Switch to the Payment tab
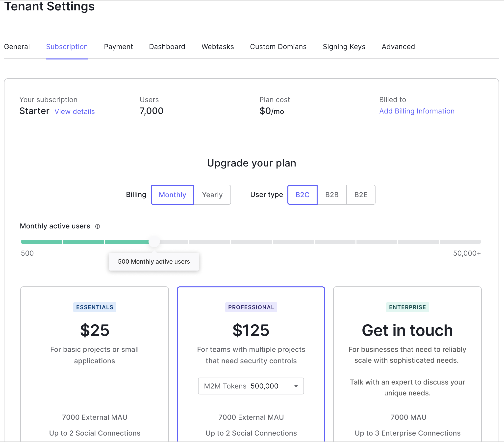 [x=118, y=47]
